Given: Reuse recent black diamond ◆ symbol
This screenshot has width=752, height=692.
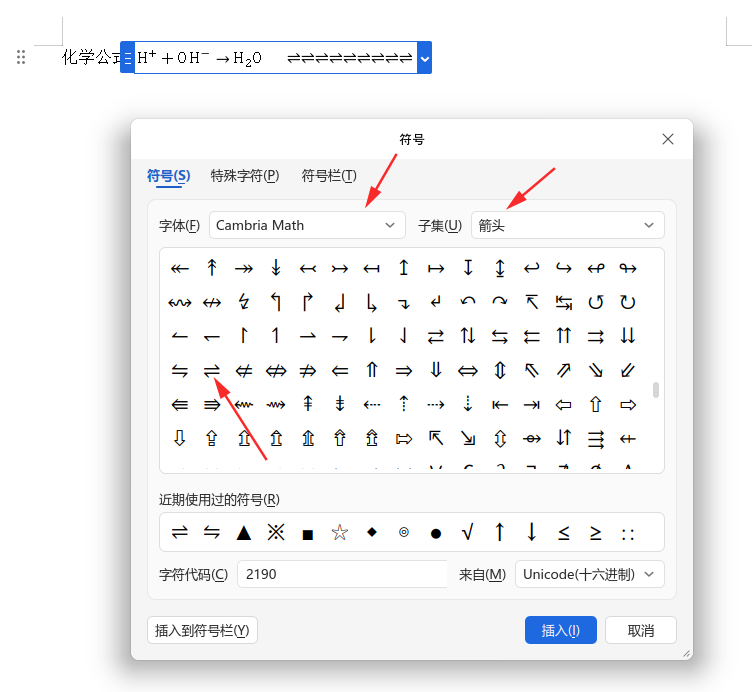Looking at the screenshot, I should (x=372, y=532).
